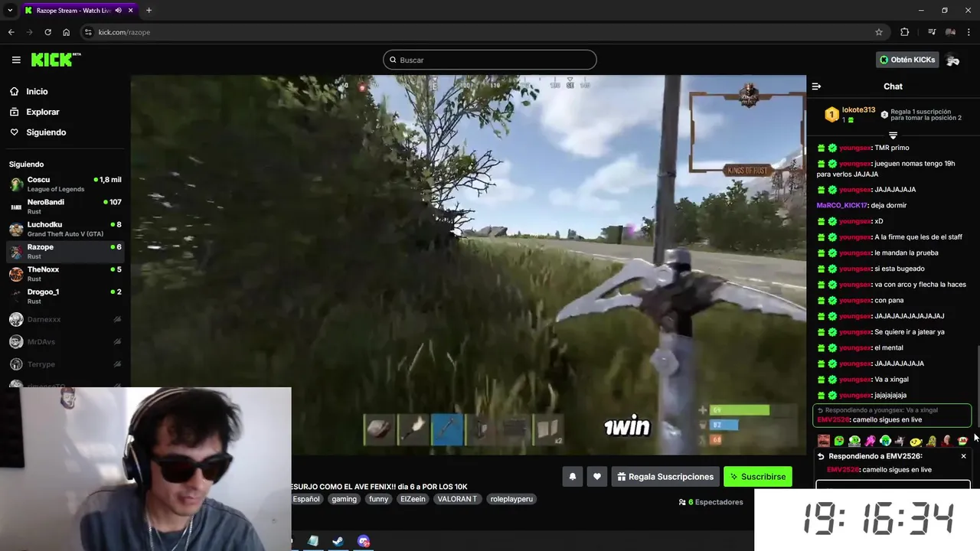Close the Respondiendo a EMV2526 reply
This screenshot has width=980, height=551.
coord(963,456)
